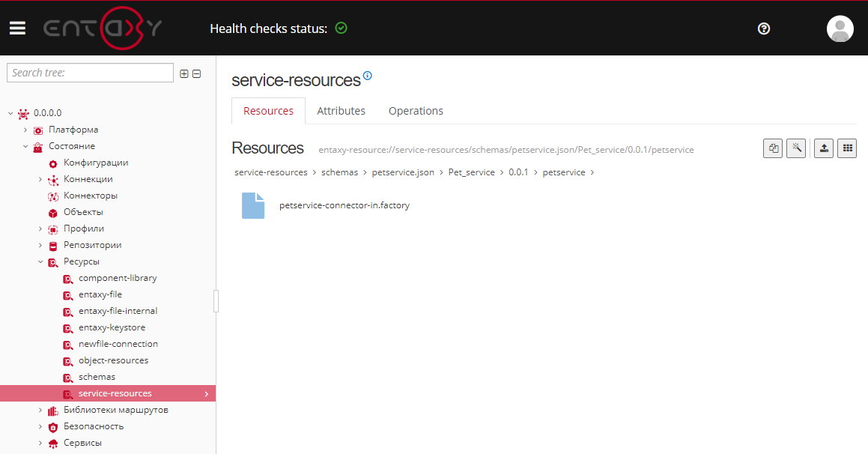This screenshot has height=454, width=868.
Task: Collapse the Ресурсы tree node
Action: [x=40, y=261]
